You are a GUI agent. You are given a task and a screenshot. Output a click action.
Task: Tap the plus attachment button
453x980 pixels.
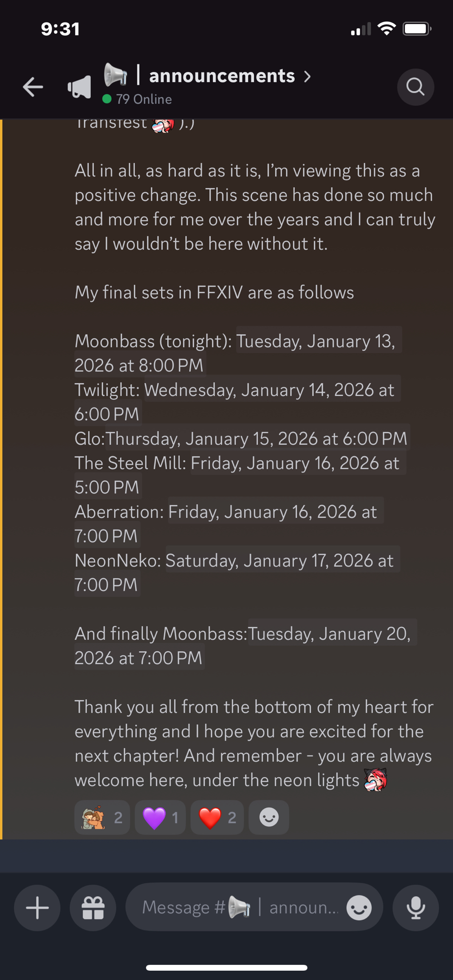[37, 908]
